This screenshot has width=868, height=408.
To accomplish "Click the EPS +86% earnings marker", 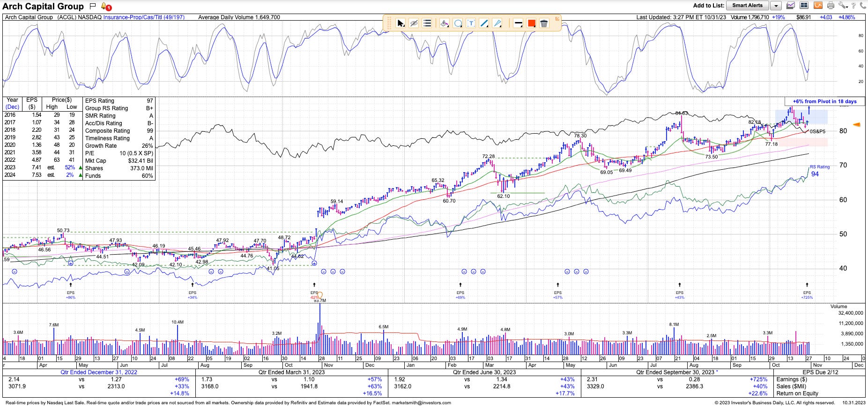I will pyautogui.click(x=70, y=295).
